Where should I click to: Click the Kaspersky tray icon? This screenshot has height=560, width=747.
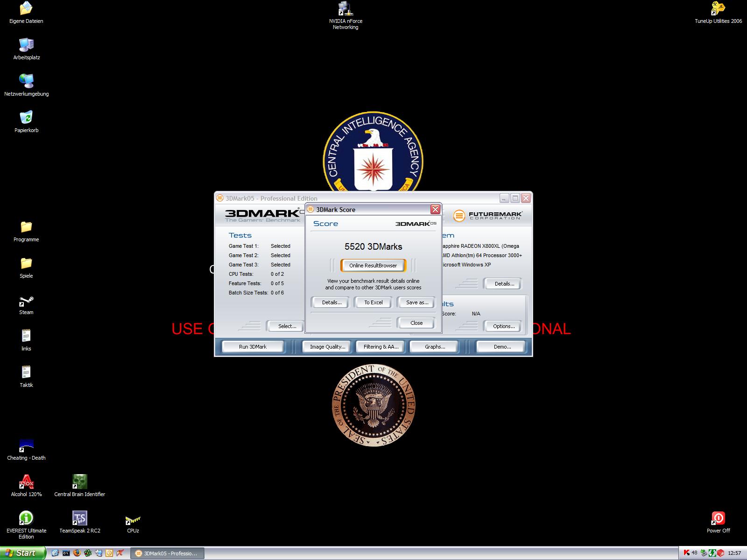click(686, 553)
